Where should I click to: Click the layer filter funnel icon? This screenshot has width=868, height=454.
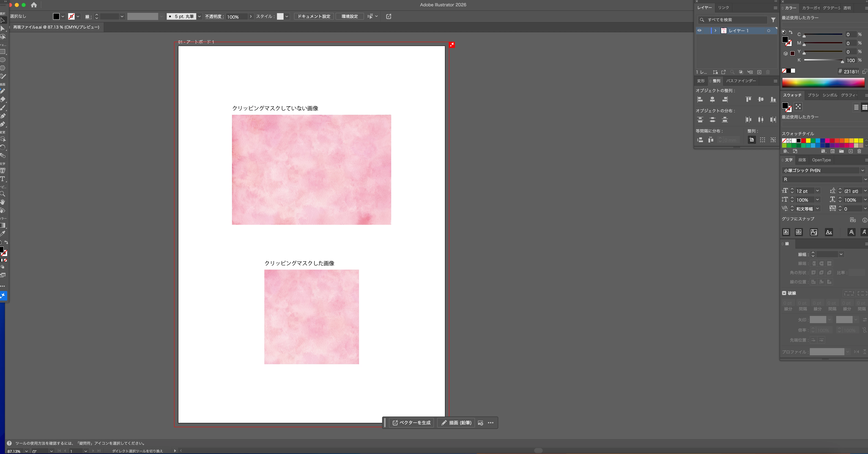(773, 20)
